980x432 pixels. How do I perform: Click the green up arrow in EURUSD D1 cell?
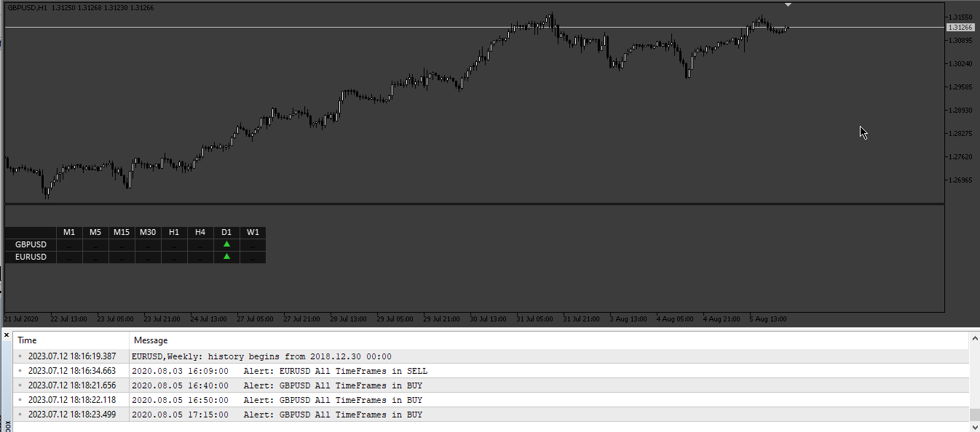[x=226, y=257]
